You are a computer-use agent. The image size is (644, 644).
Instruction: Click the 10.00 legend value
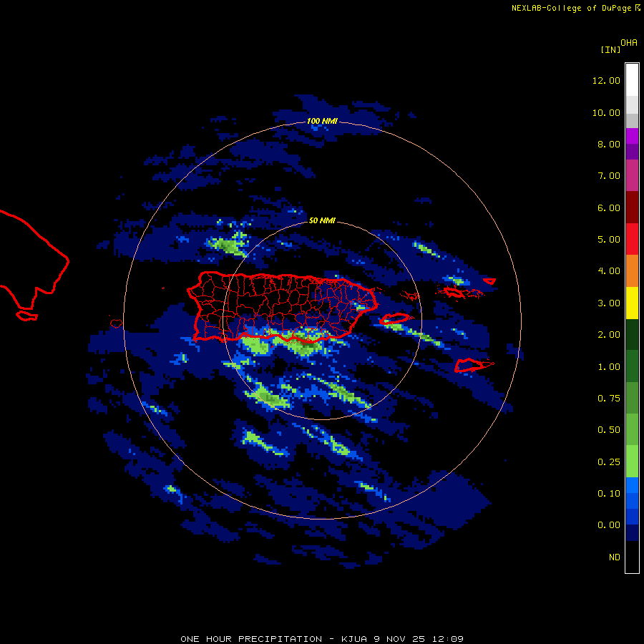606,112
